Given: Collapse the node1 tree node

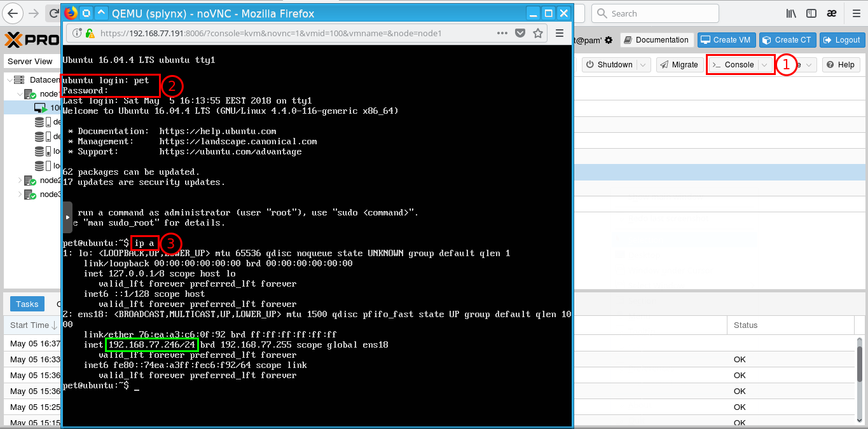Looking at the screenshot, I should coord(20,94).
